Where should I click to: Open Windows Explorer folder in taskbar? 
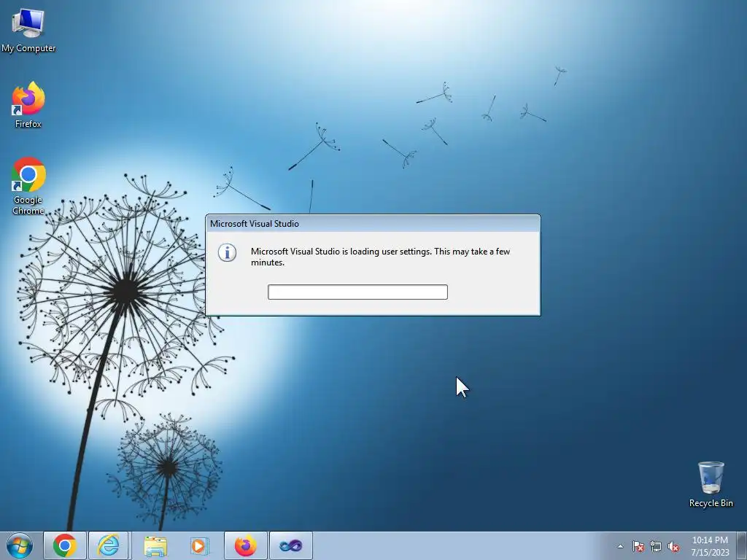pos(155,545)
